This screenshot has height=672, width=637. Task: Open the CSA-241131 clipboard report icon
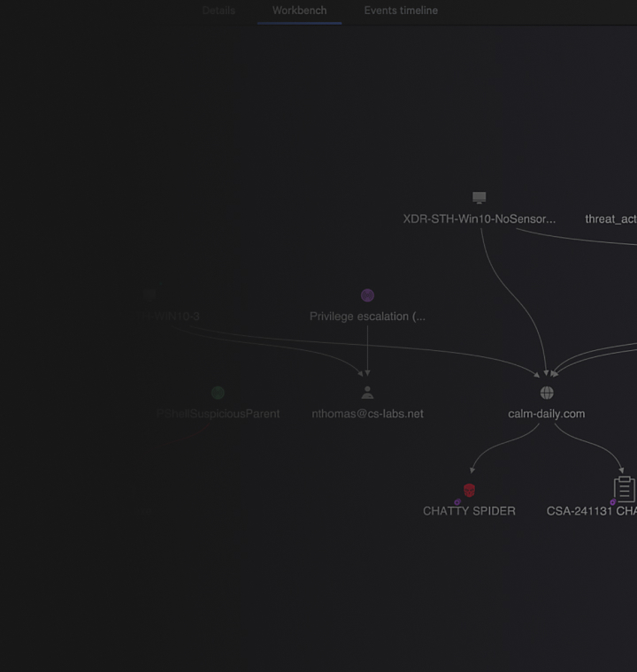click(625, 489)
